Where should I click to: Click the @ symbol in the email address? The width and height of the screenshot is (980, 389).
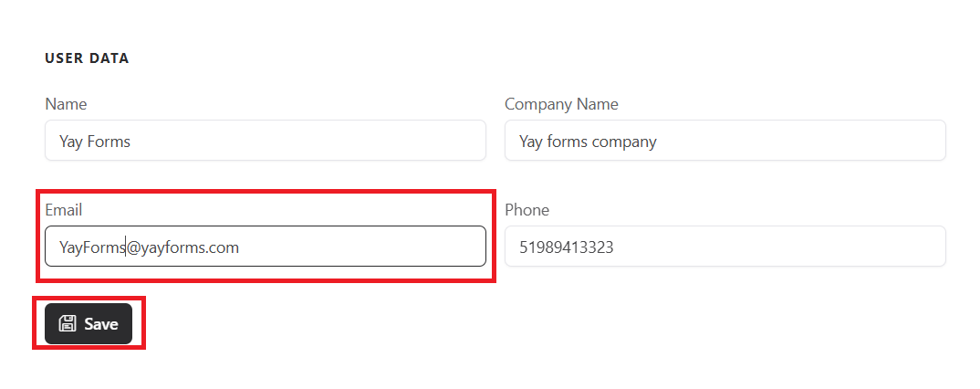click(x=132, y=247)
